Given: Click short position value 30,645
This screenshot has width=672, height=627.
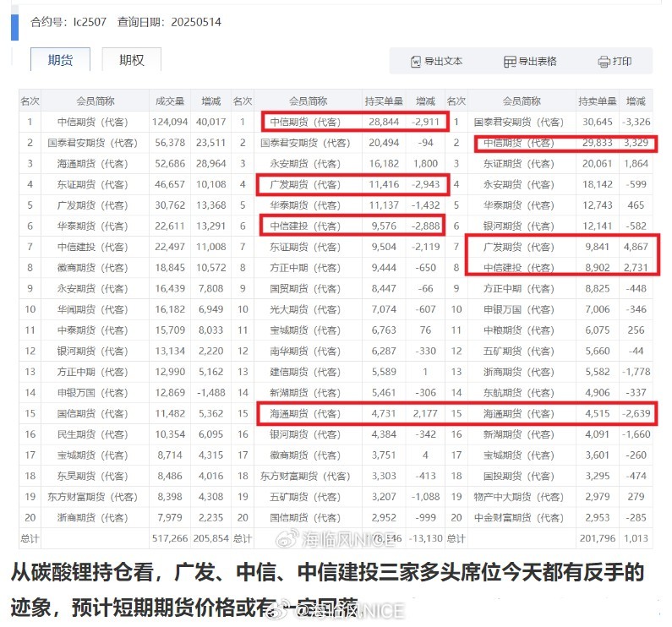Looking at the screenshot, I should tap(597, 122).
